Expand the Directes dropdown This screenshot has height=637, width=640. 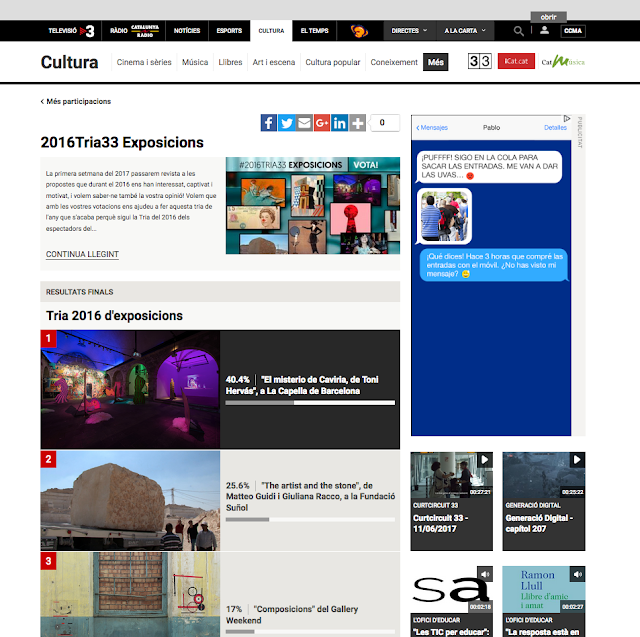409,31
